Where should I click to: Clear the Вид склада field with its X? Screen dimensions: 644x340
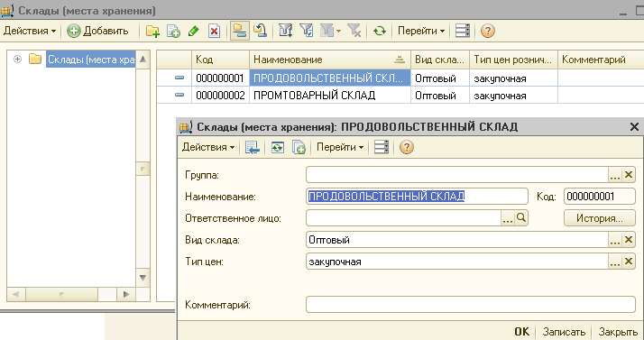pos(629,240)
